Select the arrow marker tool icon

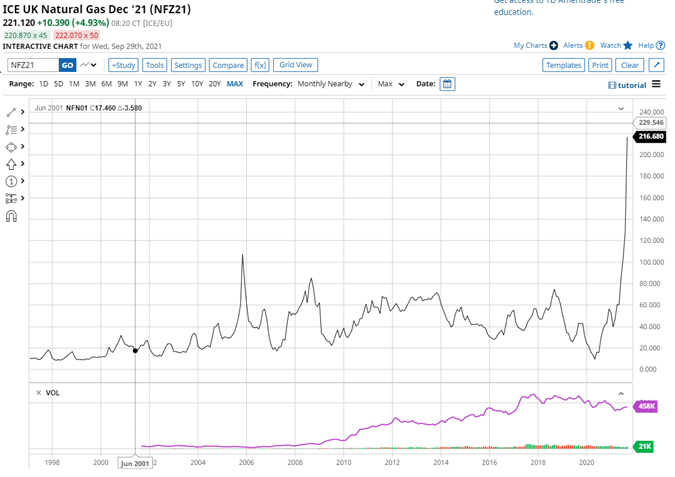[x=11, y=164]
